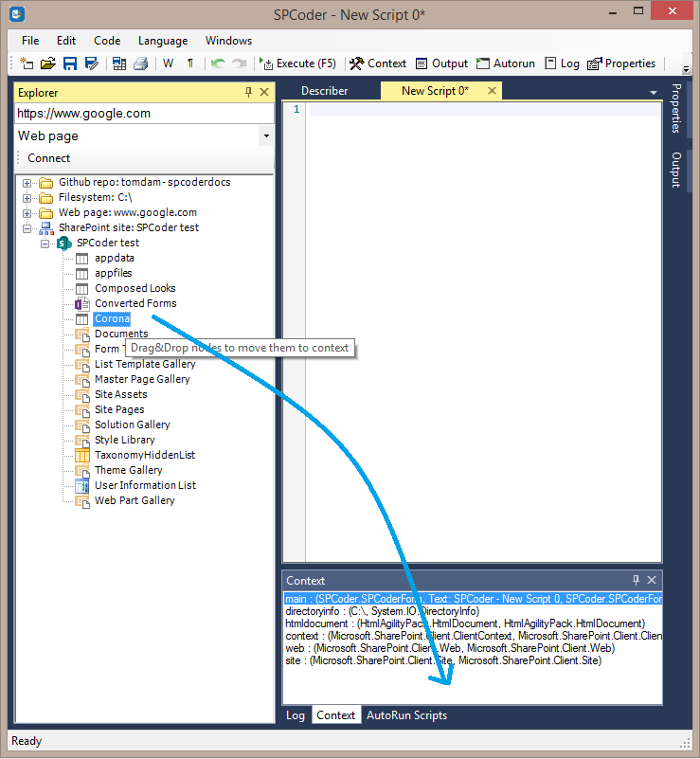Click the SPCoder test SharePoint icon
This screenshot has width=700, height=759.
(64, 243)
